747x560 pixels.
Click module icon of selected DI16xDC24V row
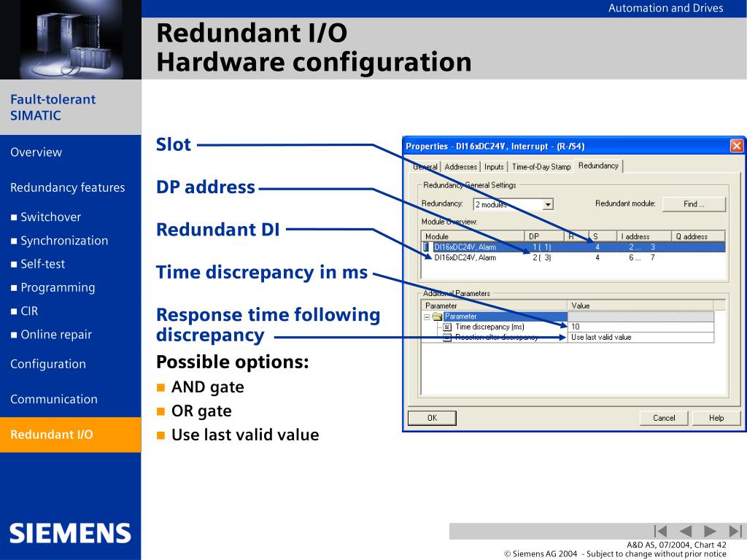pos(426,246)
